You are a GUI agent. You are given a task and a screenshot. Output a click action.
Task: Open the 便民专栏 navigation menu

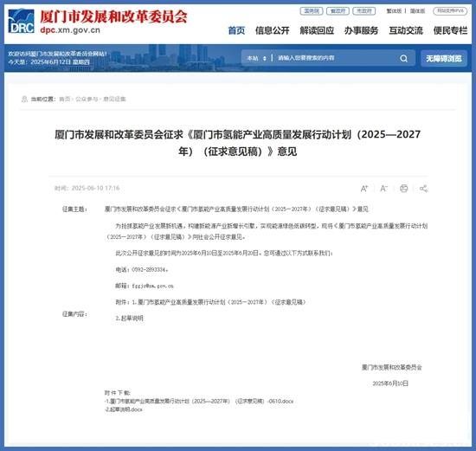click(x=450, y=30)
